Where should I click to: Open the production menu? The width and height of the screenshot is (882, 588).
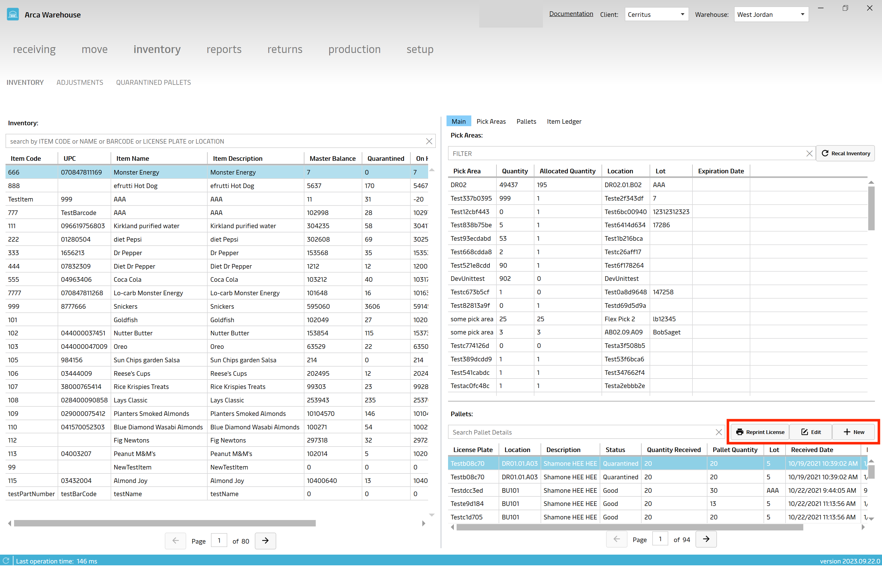pyautogui.click(x=354, y=49)
